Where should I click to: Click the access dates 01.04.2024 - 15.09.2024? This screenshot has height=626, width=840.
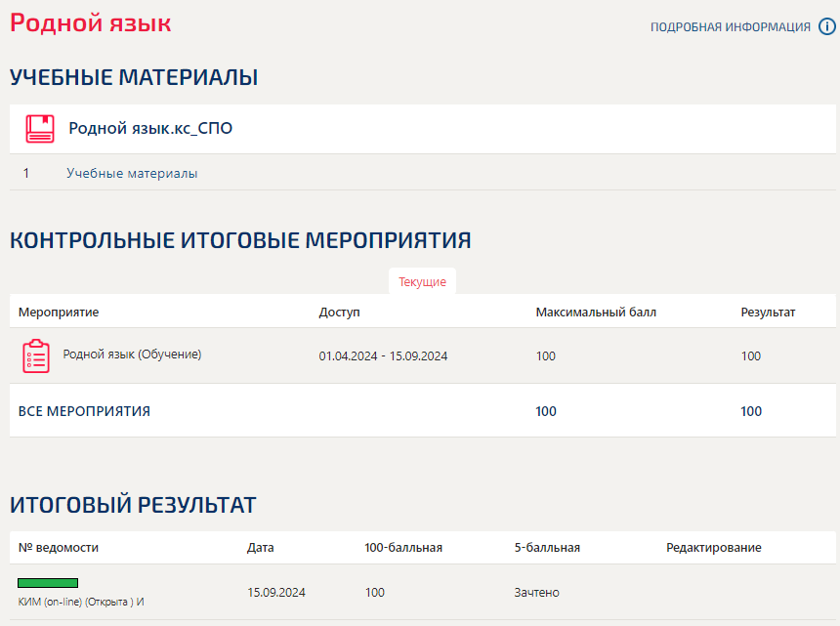click(383, 356)
